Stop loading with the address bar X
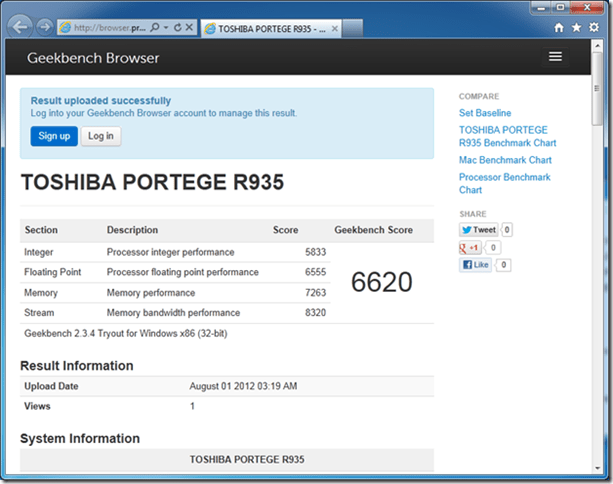The height and width of the screenshot is (484, 613). 189,27
